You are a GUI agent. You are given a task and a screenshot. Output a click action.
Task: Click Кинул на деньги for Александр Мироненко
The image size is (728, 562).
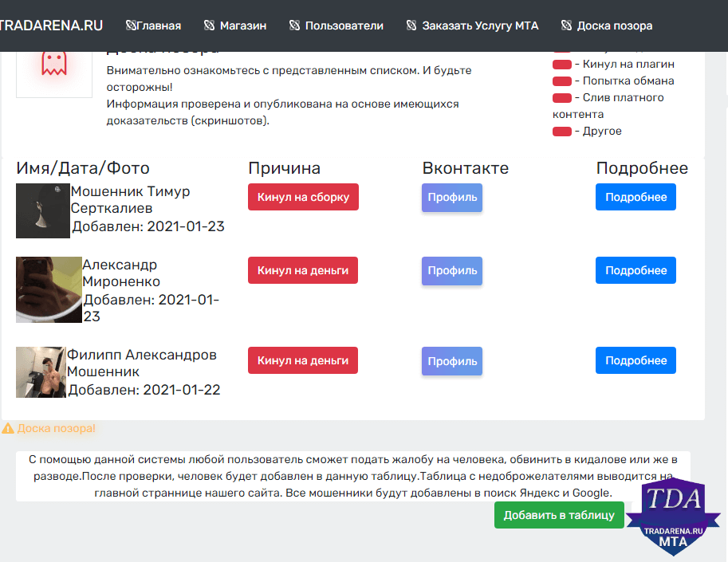[303, 270]
